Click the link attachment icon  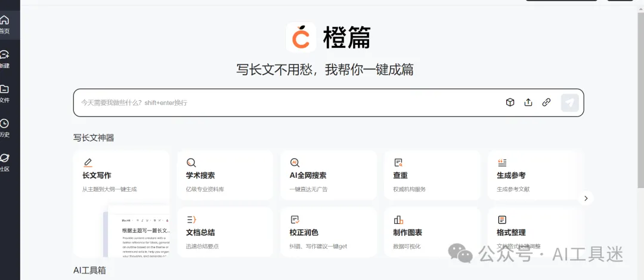[x=546, y=102]
